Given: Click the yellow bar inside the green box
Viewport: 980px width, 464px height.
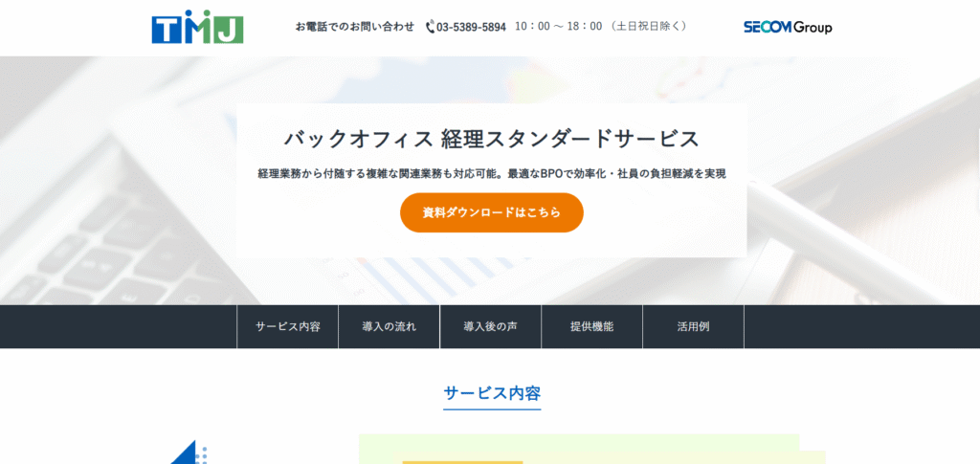Looking at the screenshot, I should [x=462, y=461].
